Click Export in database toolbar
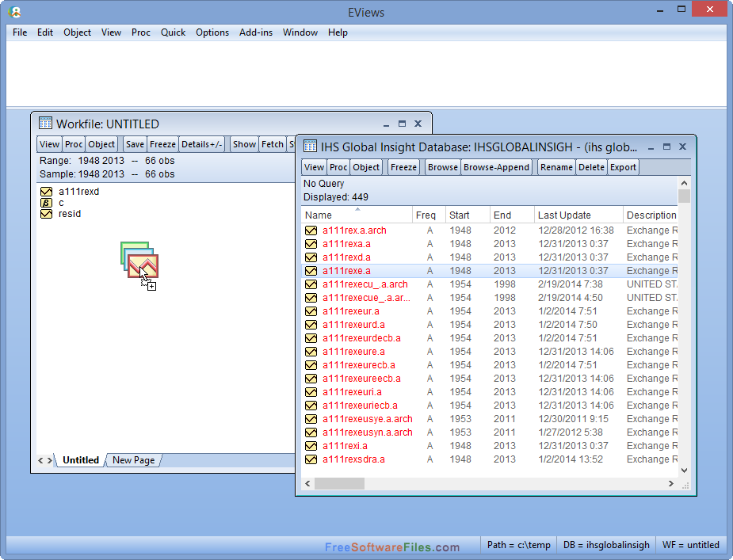The width and height of the screenshot is (733, 560). (x=623, y=167)
